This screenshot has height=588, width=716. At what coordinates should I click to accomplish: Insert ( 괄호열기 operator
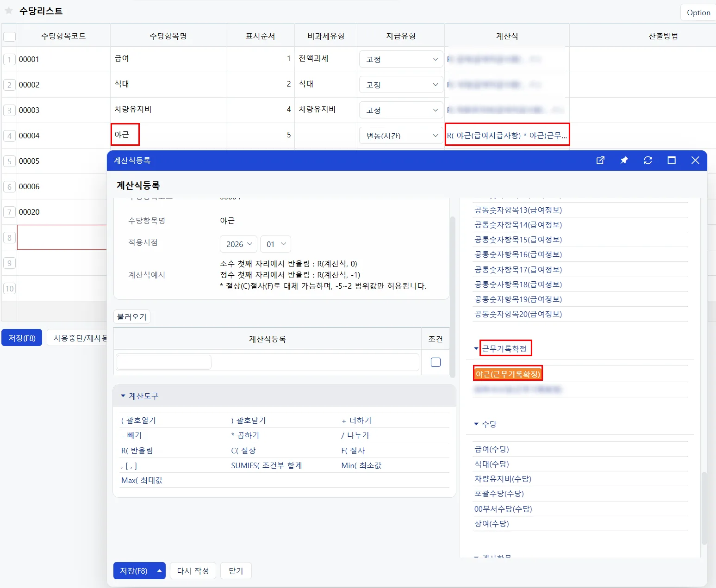(138, 421)
